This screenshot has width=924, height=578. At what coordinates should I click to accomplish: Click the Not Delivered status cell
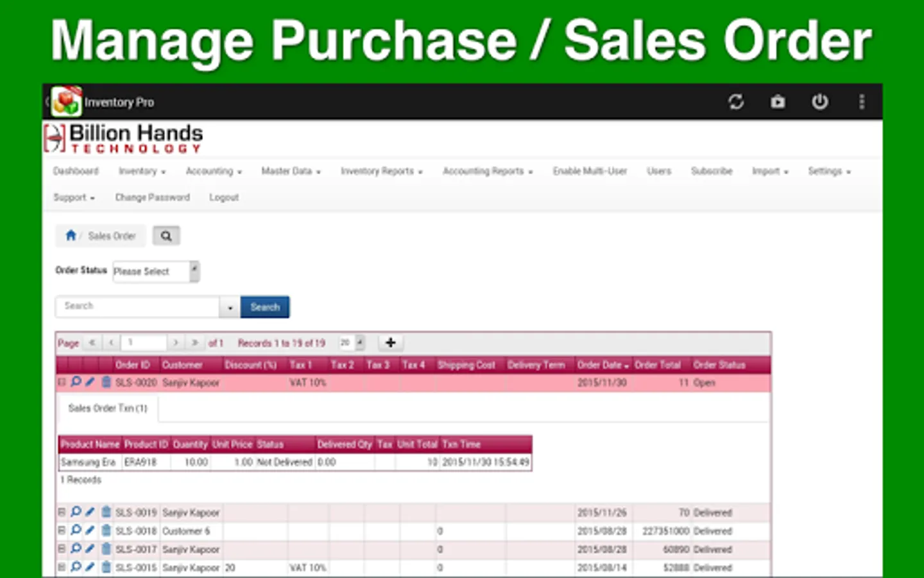[x=284, y=462]
